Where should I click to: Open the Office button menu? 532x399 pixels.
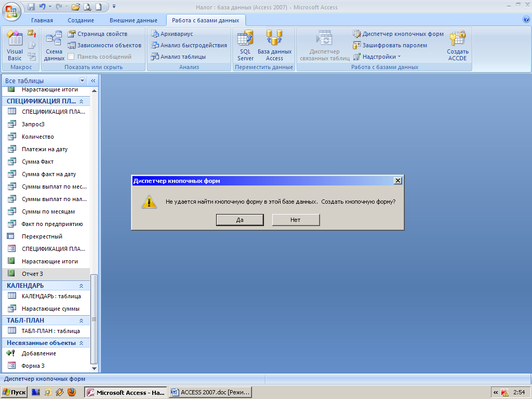(11, 11)
